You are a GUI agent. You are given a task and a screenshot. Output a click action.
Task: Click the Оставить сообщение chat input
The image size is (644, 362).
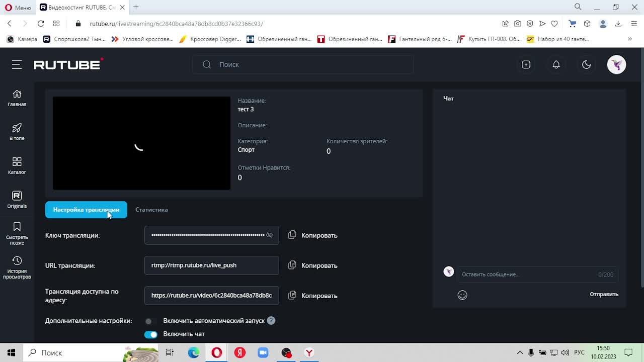point(537,275)
